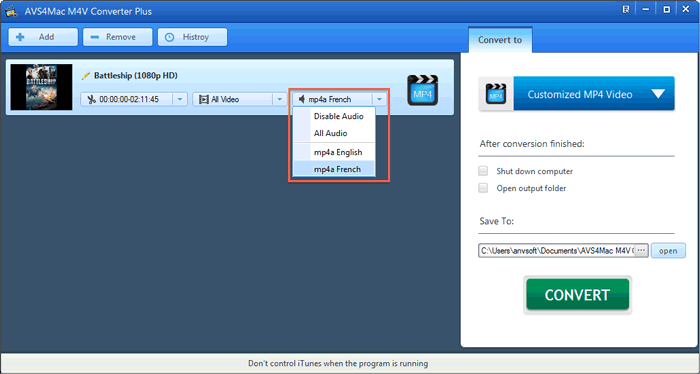Click the Remove button
Screen dimensions: 700x374
coord(117,37)
